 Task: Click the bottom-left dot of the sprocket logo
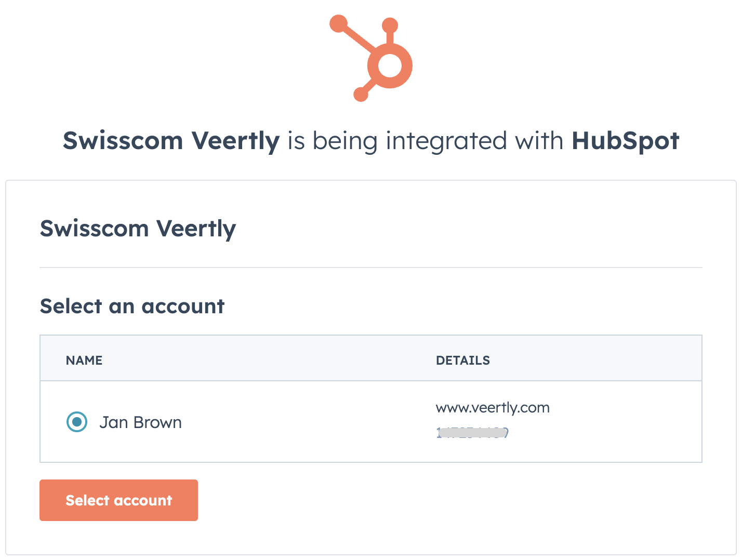361,94
